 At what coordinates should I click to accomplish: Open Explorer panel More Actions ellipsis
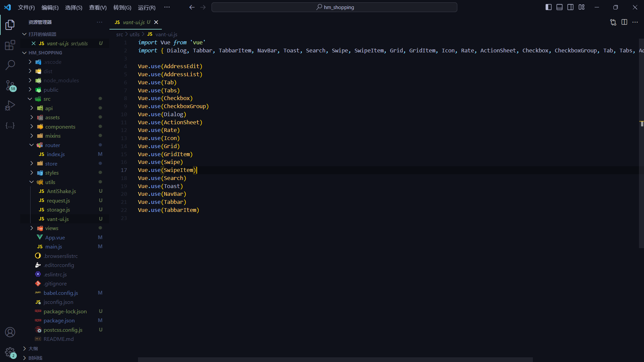(100, 22)
